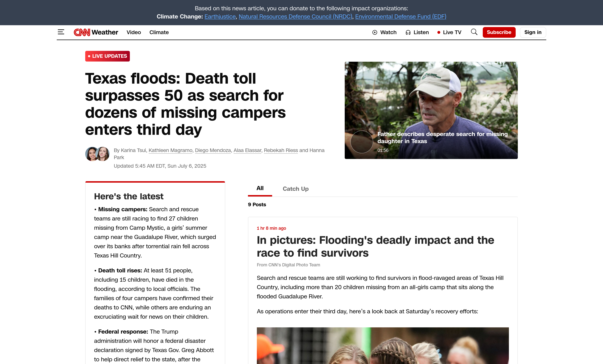This screenshot has width=603, height=364.
Task: Open Live TV
Action: point(452,32)
